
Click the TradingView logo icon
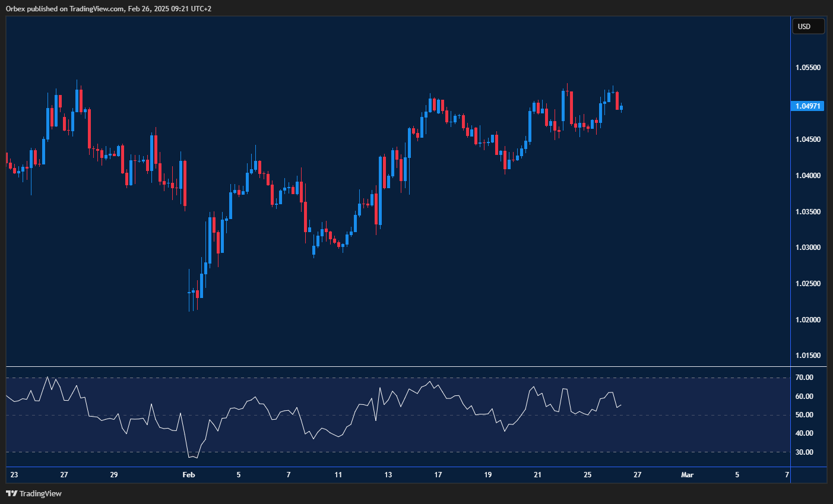tap(11, 493)
